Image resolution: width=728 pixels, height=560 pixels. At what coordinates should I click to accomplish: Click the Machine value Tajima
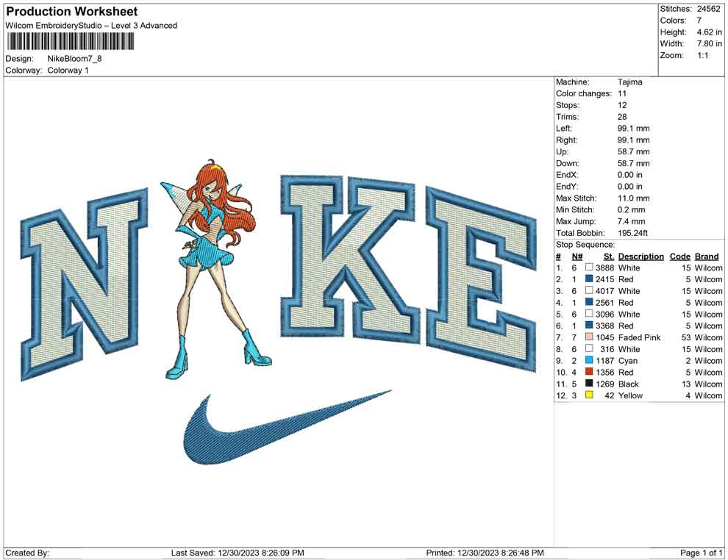629,82
